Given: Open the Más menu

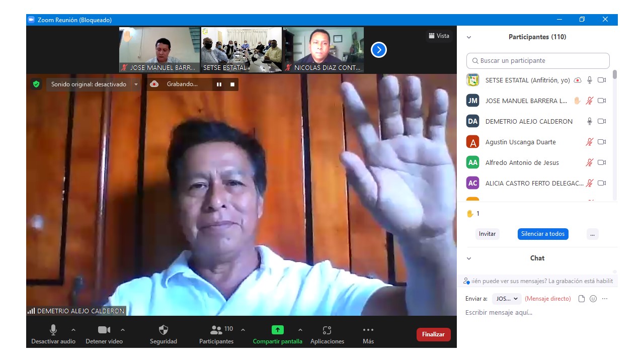Looking at the screenshot, I should (368, 334).
